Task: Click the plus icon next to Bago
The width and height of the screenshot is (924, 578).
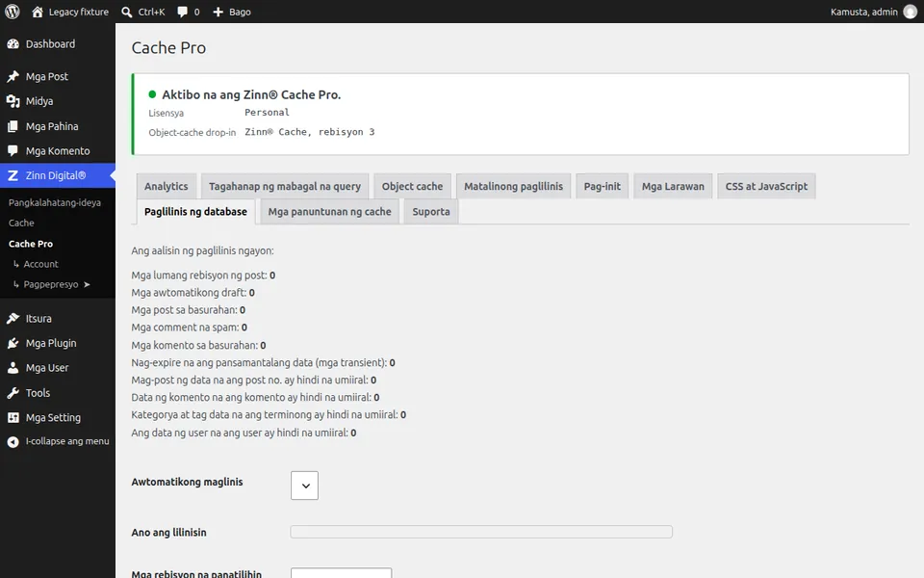Action: point(218,12)
